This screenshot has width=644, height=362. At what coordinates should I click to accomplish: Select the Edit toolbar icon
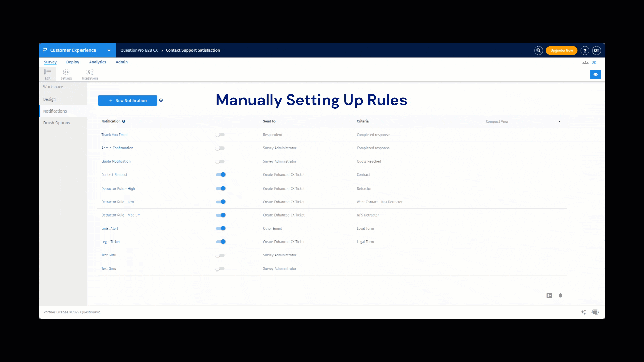point(48,74)
